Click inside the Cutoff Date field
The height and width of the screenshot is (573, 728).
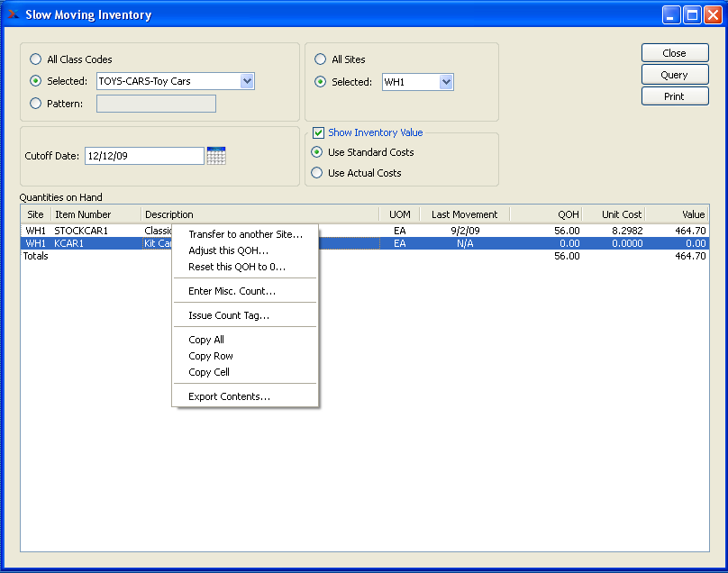pyautogui.click(x=144, y=156)
